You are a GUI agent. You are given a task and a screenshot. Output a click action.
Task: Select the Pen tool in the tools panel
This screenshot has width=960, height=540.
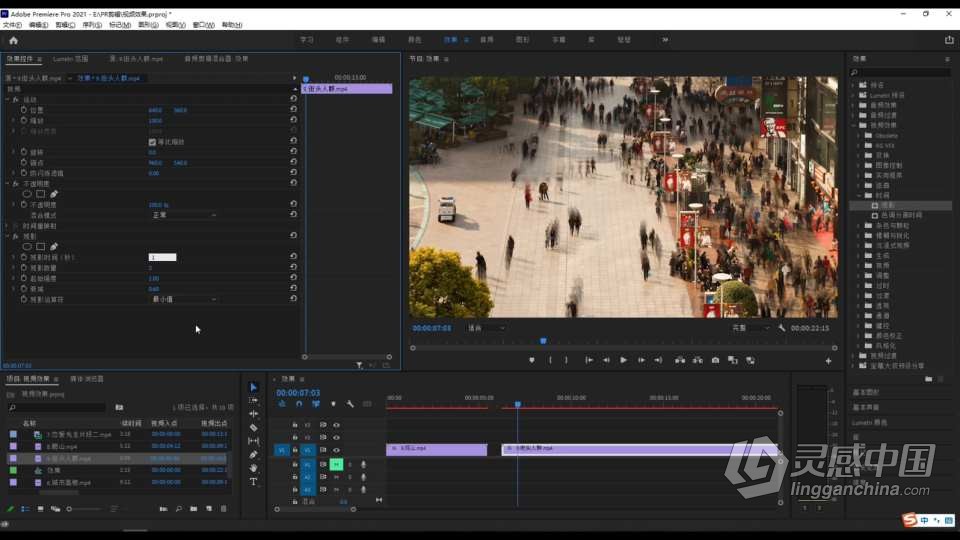[253, 455]
